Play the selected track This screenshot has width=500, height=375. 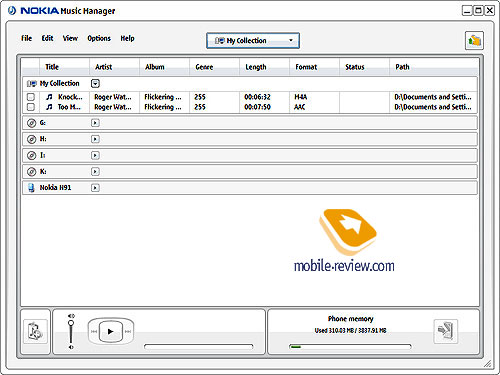point(111,331)
